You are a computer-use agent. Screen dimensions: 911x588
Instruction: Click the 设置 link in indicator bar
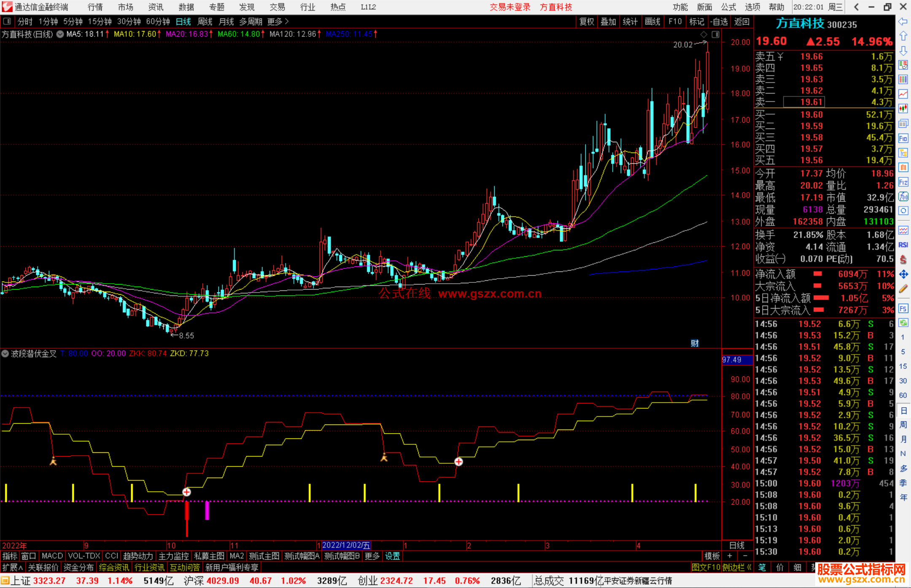392,556
